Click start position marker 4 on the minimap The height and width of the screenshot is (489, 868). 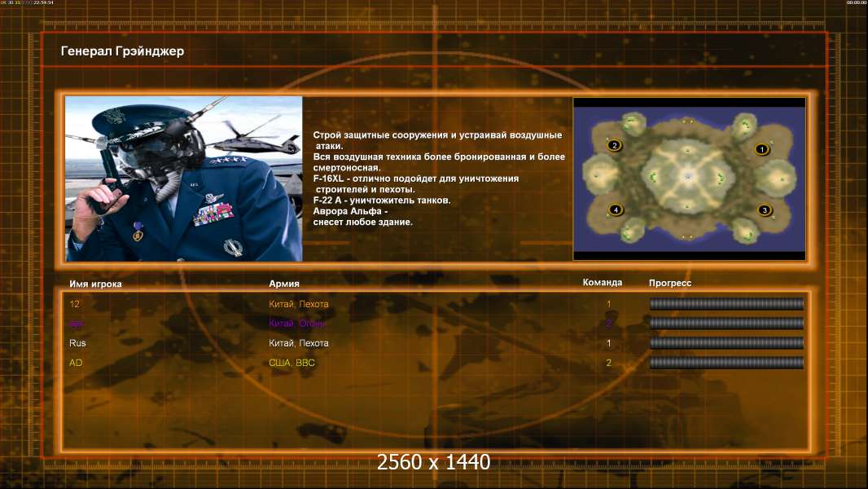[616, 209]
